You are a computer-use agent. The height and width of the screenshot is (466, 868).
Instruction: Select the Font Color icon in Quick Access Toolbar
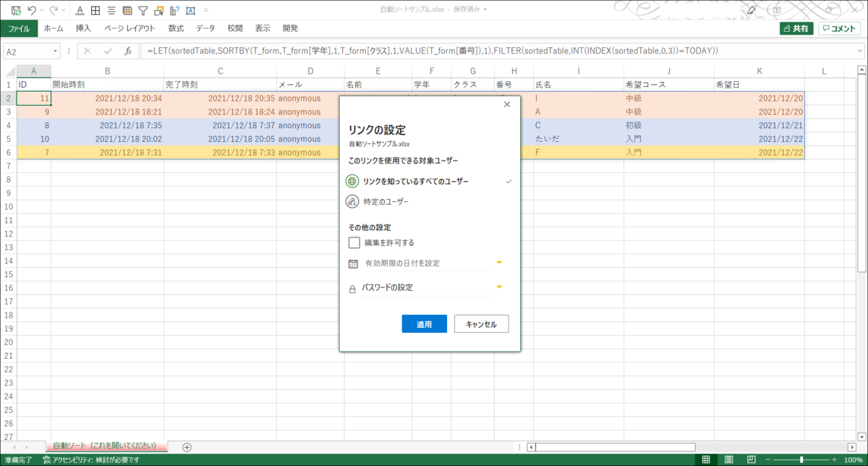(80, 11)
